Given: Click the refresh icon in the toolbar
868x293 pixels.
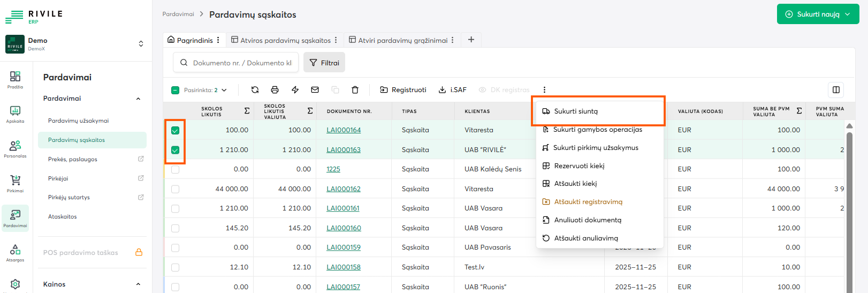Looking at the screenshot, I should [255, 90].
